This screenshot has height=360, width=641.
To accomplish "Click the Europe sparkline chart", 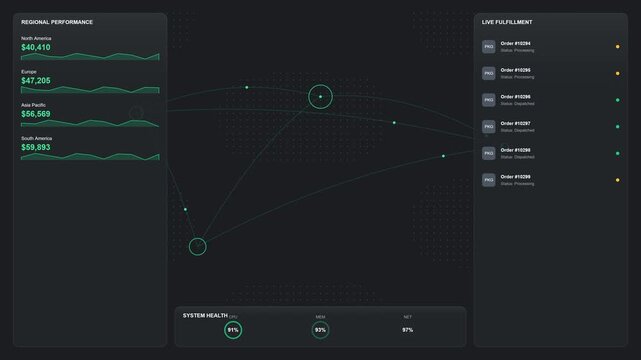I will pyautogui.click(x=90, y=89).
